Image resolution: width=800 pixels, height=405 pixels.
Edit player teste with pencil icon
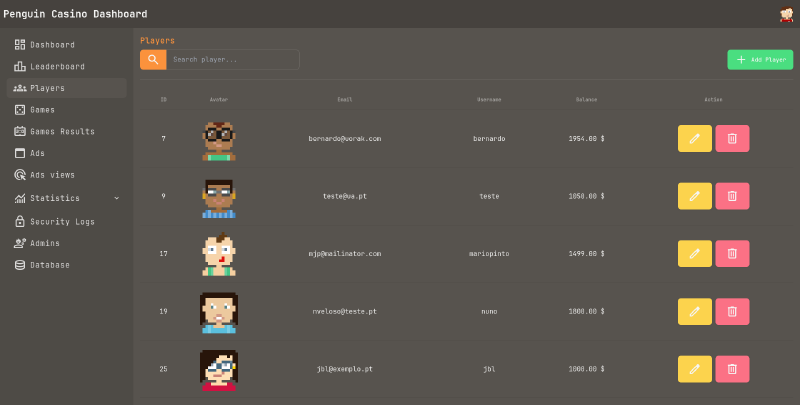(694, 197)
